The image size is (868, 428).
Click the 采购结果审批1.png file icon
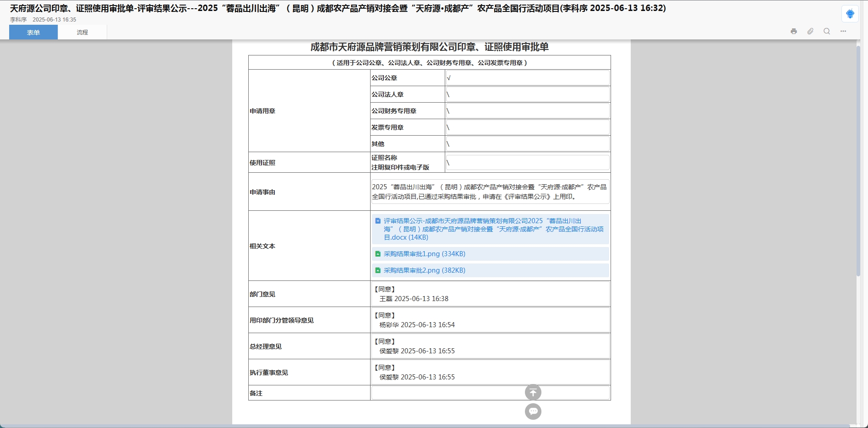click(x=378, y=254)
